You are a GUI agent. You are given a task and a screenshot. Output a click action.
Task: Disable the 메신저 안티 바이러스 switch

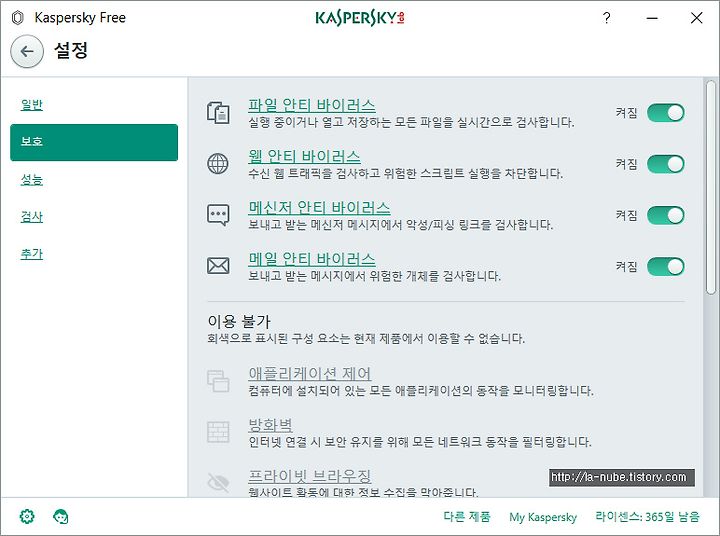click(666, 215)
